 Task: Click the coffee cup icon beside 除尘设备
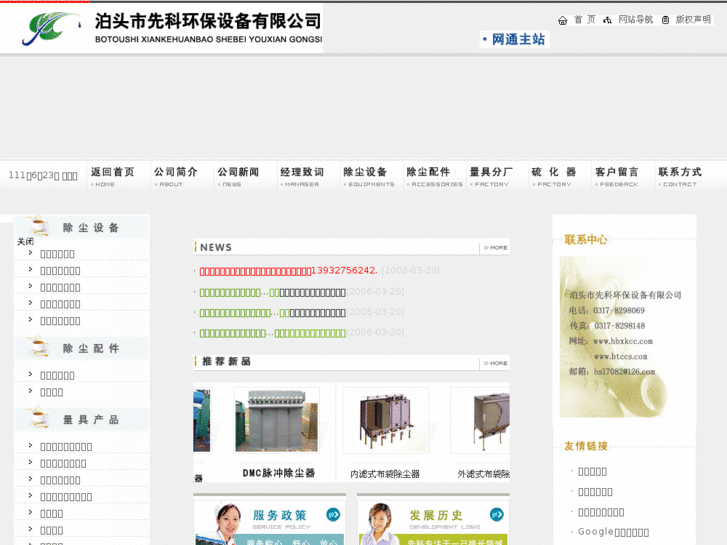point(39,227)
